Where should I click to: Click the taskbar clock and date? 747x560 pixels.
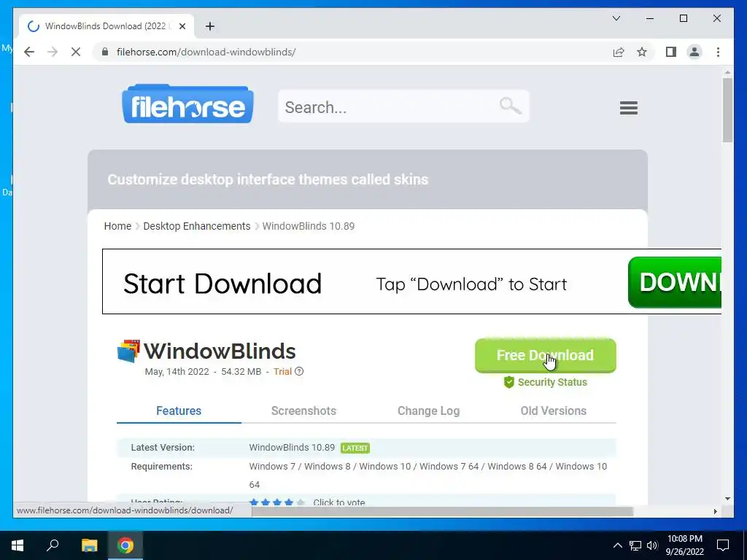(x=684, y=545)
